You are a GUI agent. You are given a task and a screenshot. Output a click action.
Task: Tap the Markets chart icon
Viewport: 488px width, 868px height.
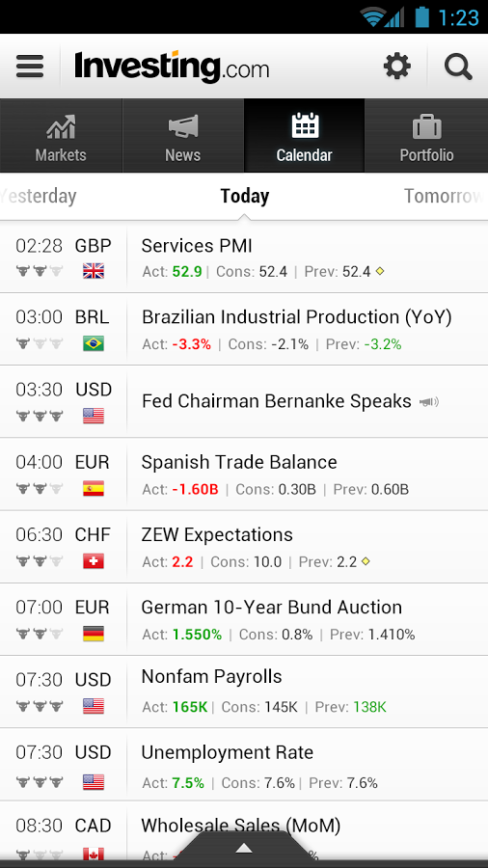tap(61, 126)
